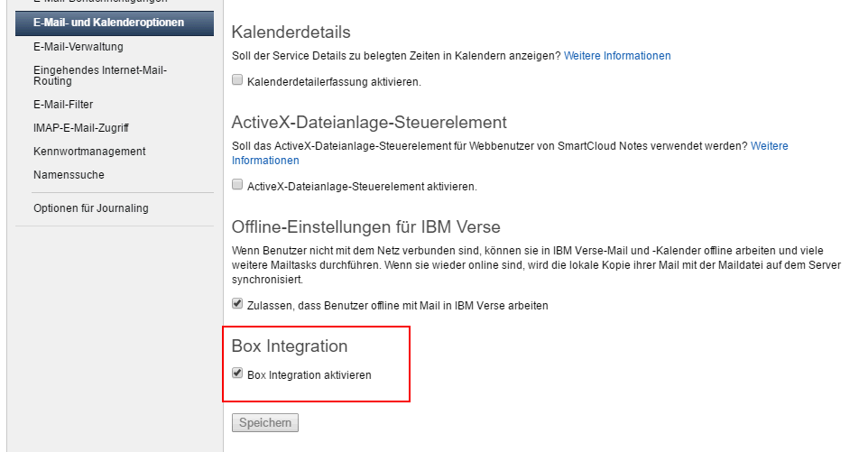Image resolution: width=868 pixels, height=452 pixels.
Task: Open E-Mail-Filter settings
Action: pos(63,105)
